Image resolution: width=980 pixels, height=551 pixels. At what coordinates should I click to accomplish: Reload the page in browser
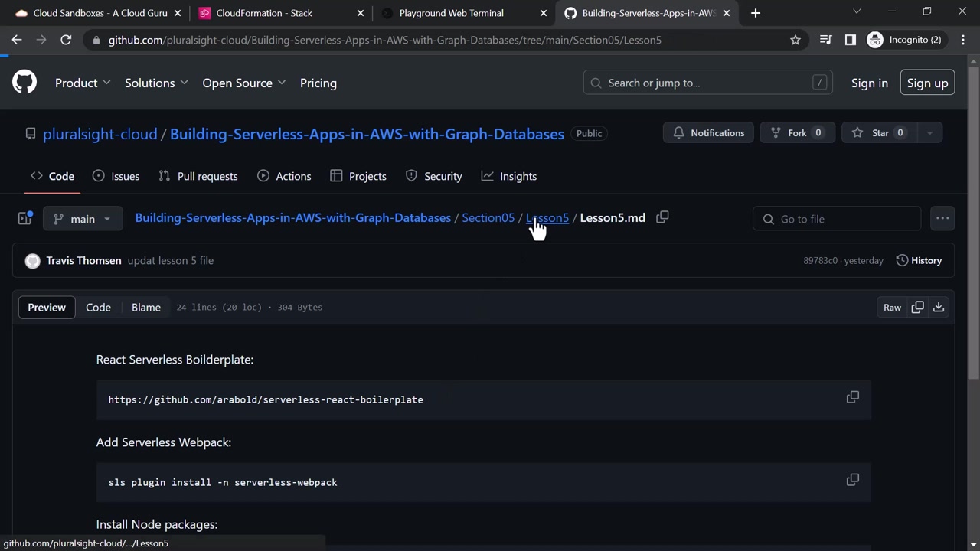[x=66, y=40]
